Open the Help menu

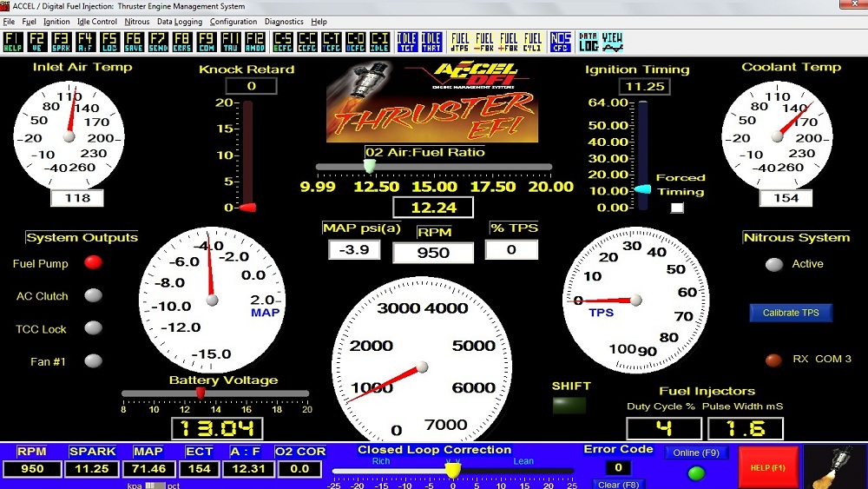point(319,22)
